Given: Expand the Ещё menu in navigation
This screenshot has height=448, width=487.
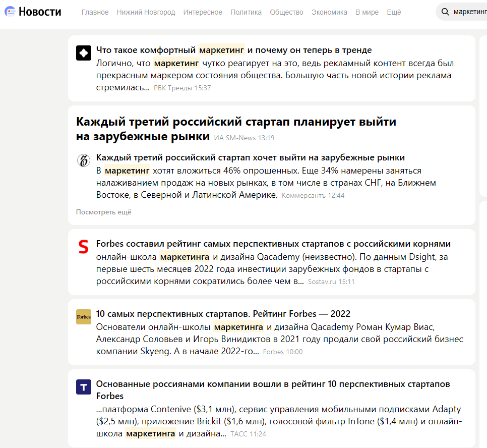Looking at the screenshot, I should pyautogui.click(x=394, y=12).
